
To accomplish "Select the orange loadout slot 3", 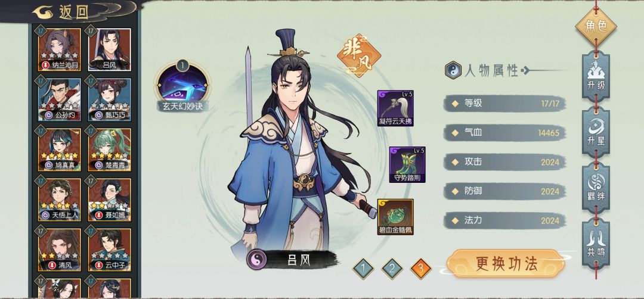I will (420, 269).
